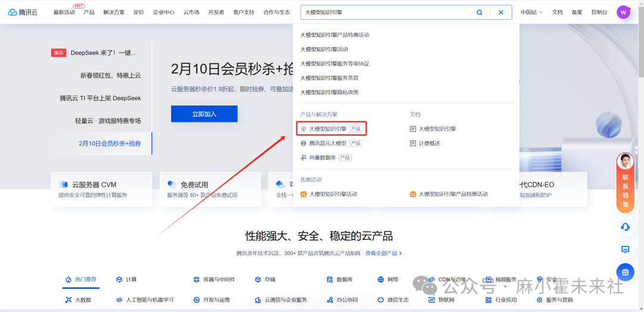Open the 文档 top link

point(558,13)
